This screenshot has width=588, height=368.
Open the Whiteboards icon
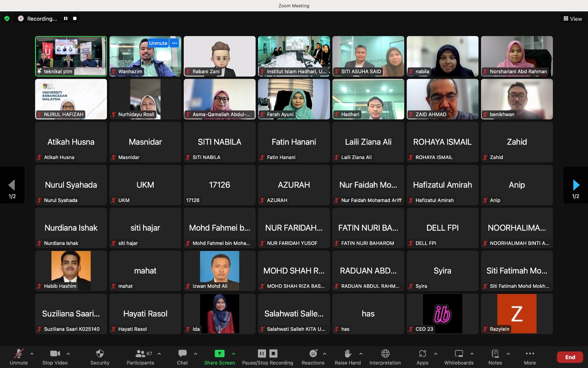click(x=459, y=354)
